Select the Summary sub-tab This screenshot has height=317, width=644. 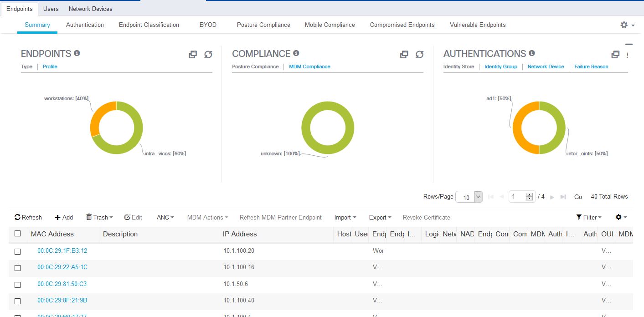tap(37, 25)
